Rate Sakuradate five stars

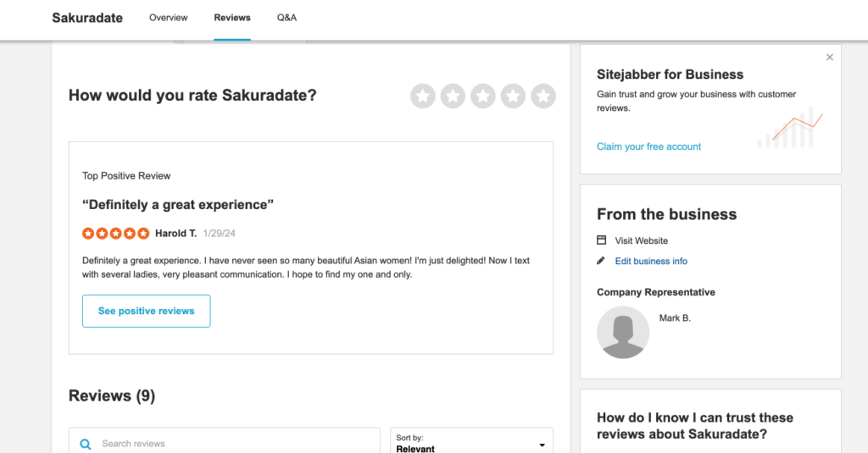tap(543, 97)
